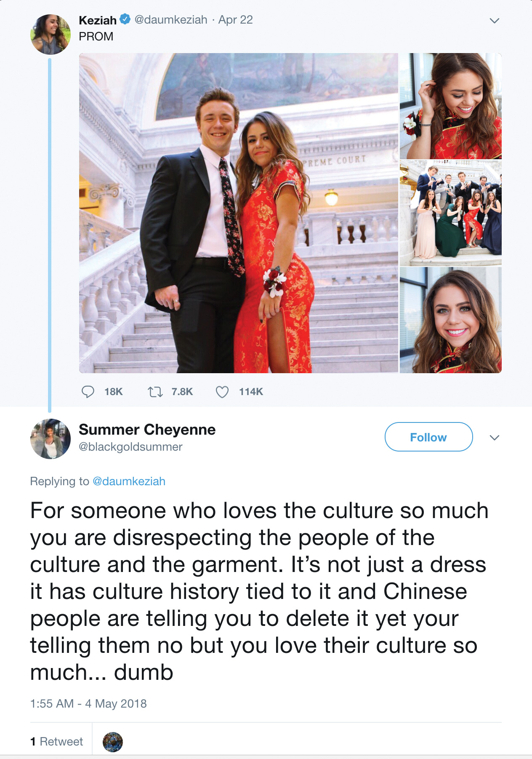Image resolution: width=532 pixels, height=759 pixels.
Task: Click the retweet arrows icon
Action: pyautogui.click(x=155, y=392)
